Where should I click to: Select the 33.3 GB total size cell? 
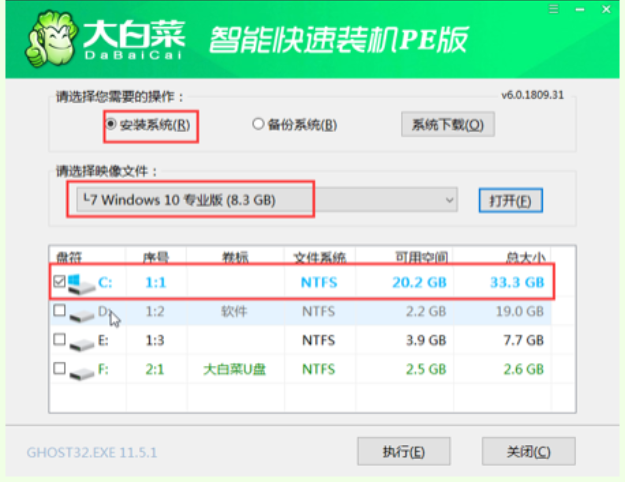pos(517,282)
